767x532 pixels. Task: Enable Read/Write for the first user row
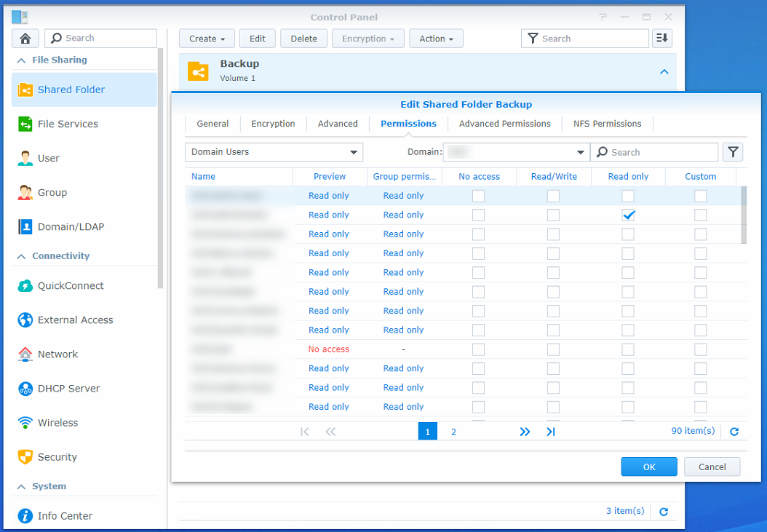click(x=553, y=196)
